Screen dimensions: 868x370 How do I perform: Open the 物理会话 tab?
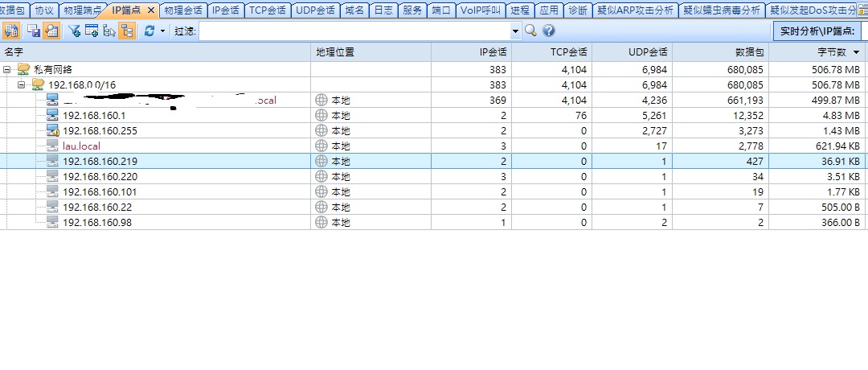pyautogui.click(x=183, y=10)
